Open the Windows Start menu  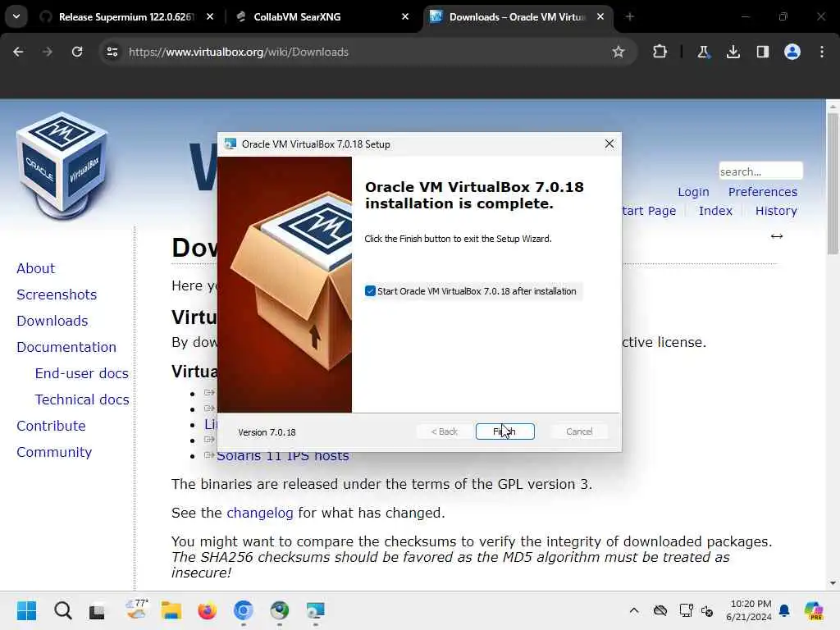click(x=26, y=610)
